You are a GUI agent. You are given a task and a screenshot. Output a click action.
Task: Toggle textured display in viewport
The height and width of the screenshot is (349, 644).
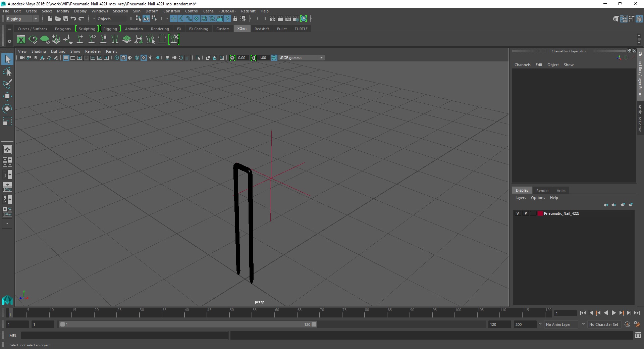pos(144,58)
